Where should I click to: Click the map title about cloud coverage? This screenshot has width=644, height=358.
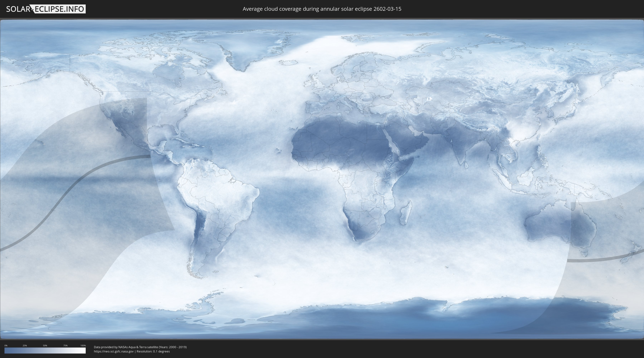click(322, 9)
